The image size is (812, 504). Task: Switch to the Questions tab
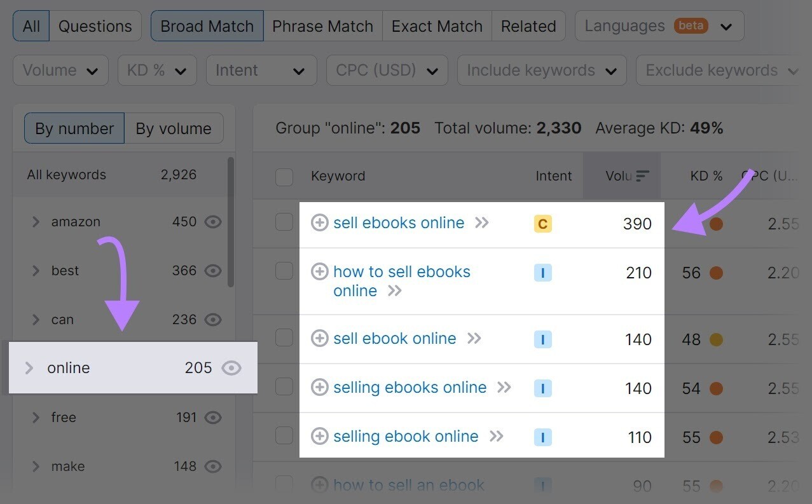click(95, 26)
